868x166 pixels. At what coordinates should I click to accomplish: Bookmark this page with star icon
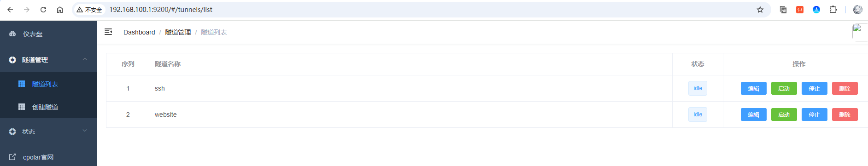[760, 10]
